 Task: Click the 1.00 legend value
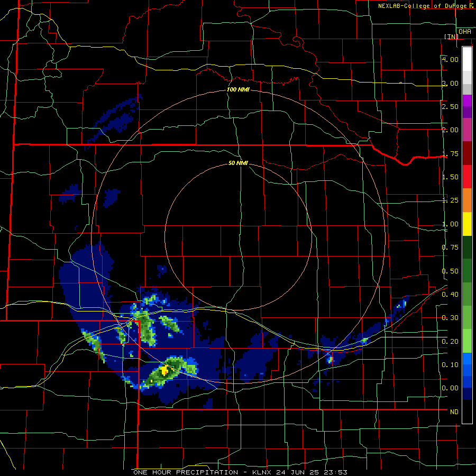450,224
